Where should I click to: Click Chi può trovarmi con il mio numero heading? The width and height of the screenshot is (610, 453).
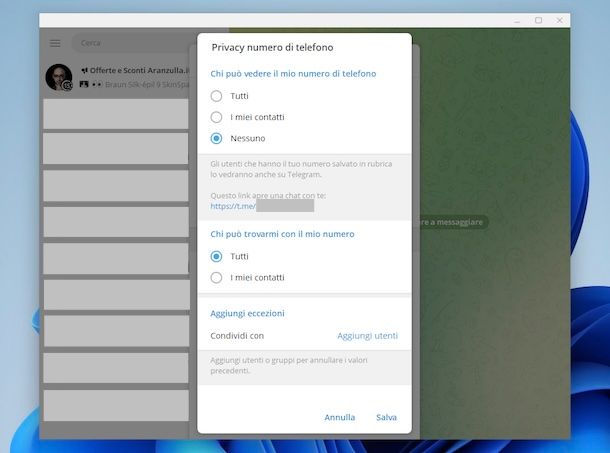(282, 234)
